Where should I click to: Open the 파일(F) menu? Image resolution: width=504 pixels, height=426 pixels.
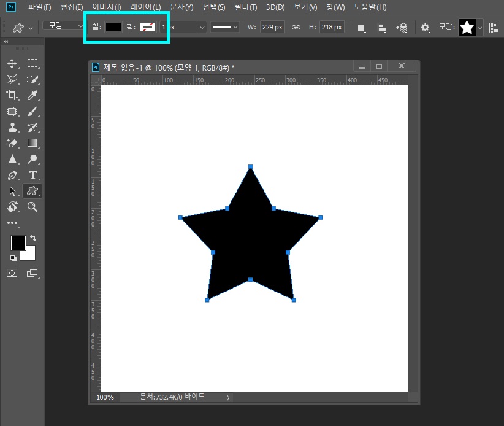coord(39,7)
